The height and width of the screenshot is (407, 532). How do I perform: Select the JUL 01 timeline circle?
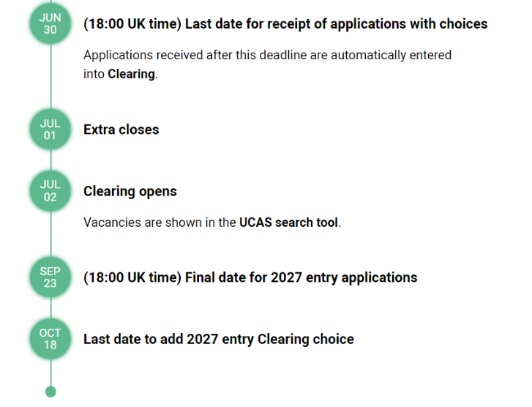[x=50, y=130]
